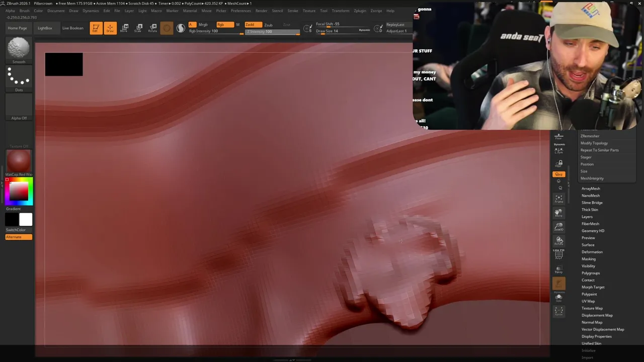Select the Move transform tool in top shelf
Viewport: 644px width, 362px height.
(124, 28)
